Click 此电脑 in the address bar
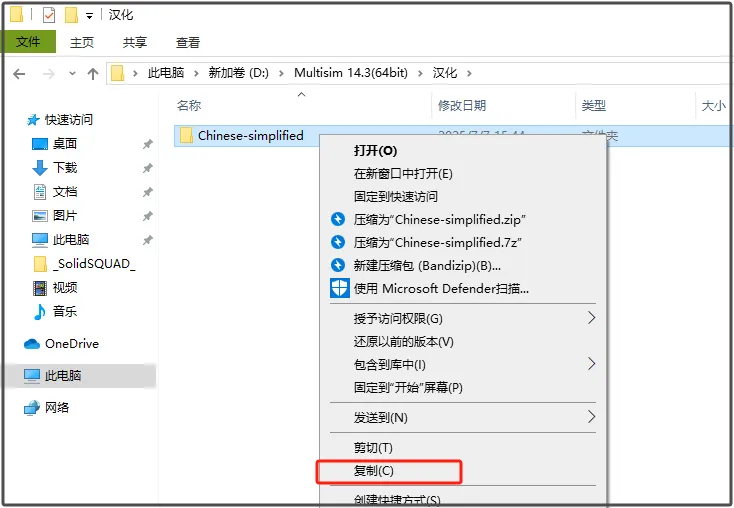The image size is (734, 508). (166, 73)
